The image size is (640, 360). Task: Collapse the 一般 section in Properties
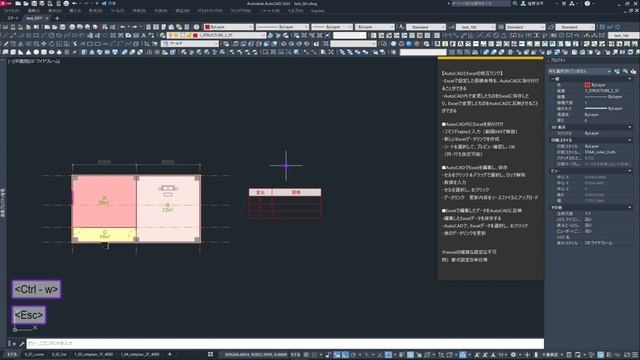(629, 78)
